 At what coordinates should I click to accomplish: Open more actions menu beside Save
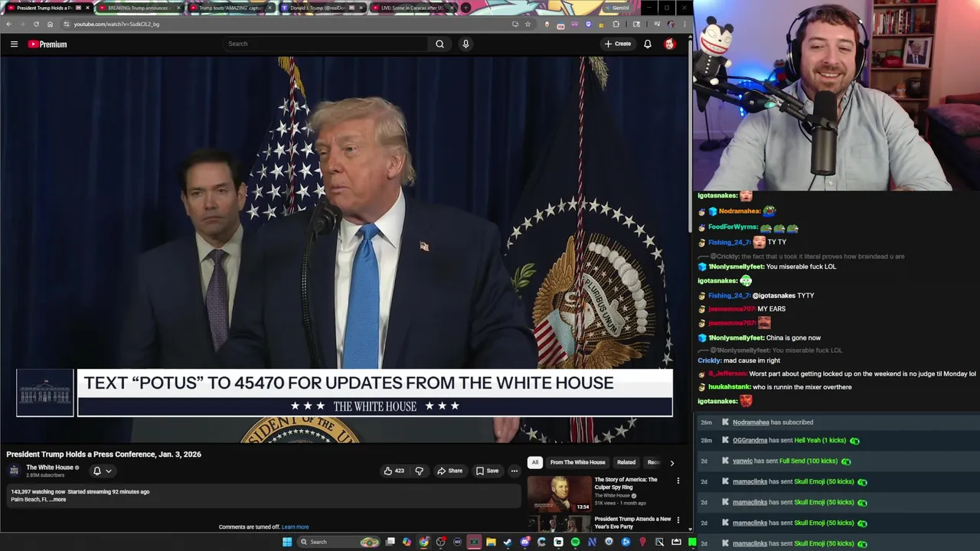point(514,471)
